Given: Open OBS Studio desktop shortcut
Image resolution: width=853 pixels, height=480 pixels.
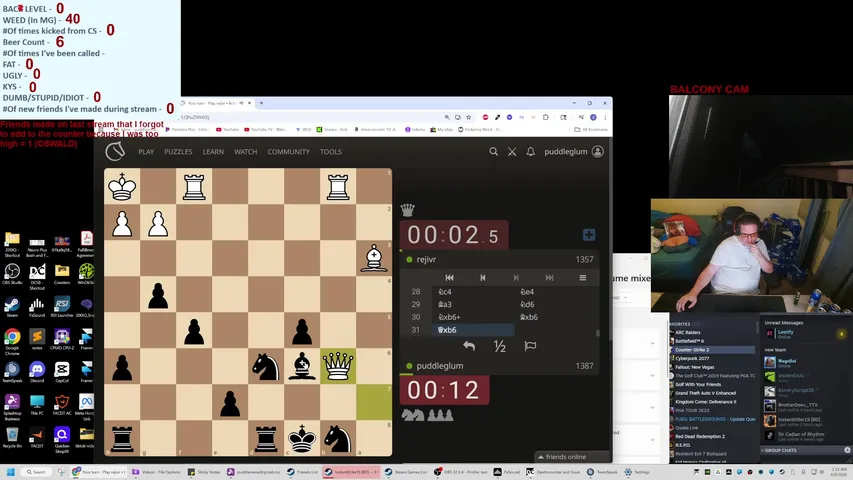Looking at the screenshot, I should point(12,274).
